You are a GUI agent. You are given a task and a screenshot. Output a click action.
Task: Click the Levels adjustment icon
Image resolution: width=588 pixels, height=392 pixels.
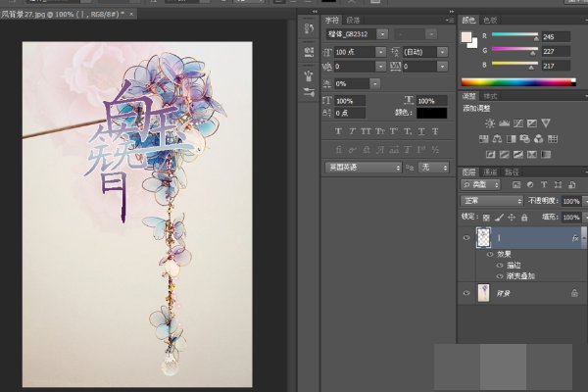(x=504, y=122)
